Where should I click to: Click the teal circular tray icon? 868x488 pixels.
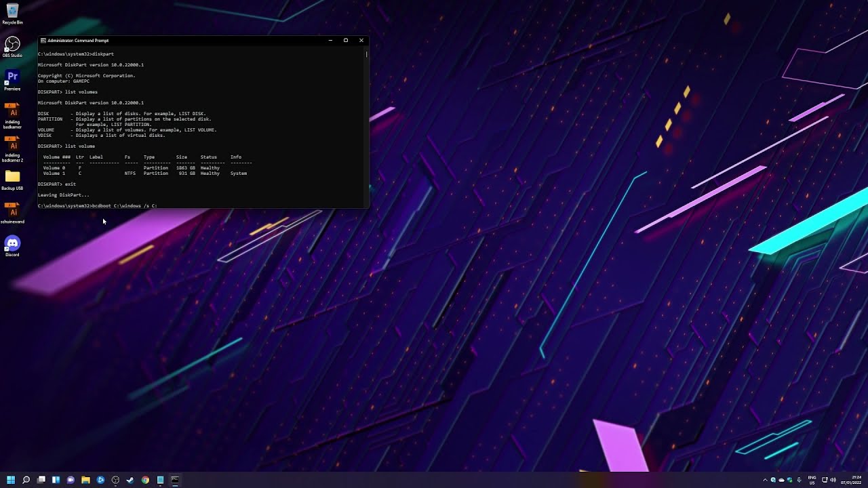pos(773,480)
